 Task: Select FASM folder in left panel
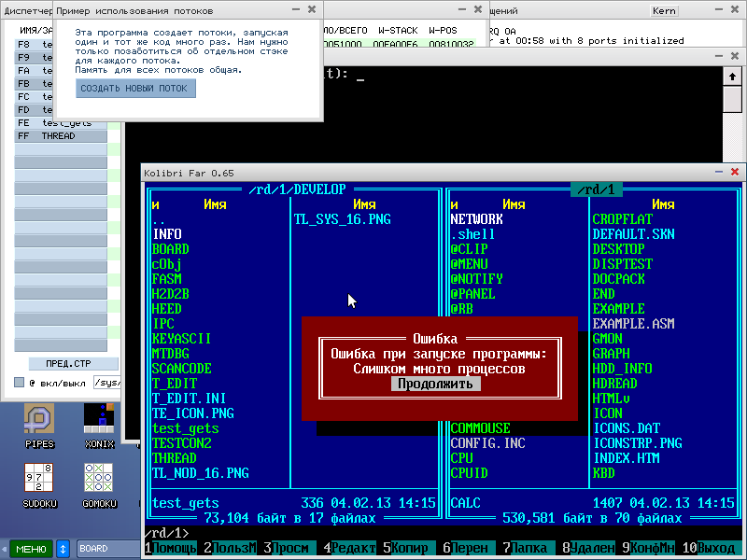(x=167, y=279)
